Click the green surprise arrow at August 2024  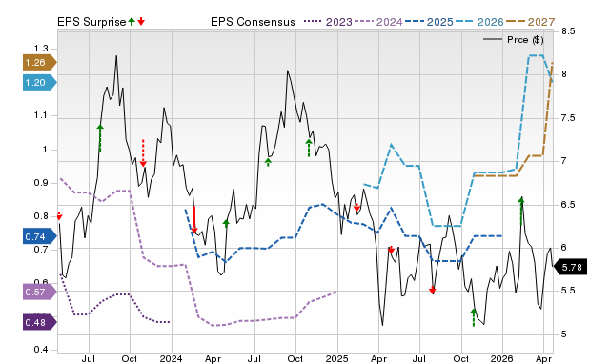(x=268, y=162)
